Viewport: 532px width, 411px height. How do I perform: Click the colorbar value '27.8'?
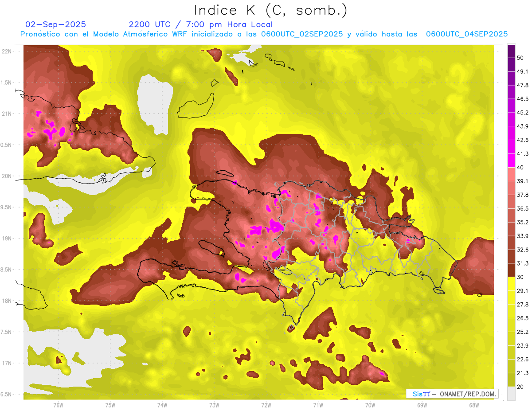pyautogui.click(x=522, y=304)
